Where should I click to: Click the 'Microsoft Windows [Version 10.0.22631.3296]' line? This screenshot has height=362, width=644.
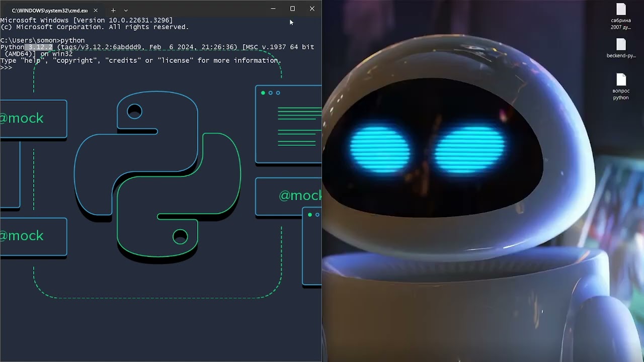[x=87, y=20]
